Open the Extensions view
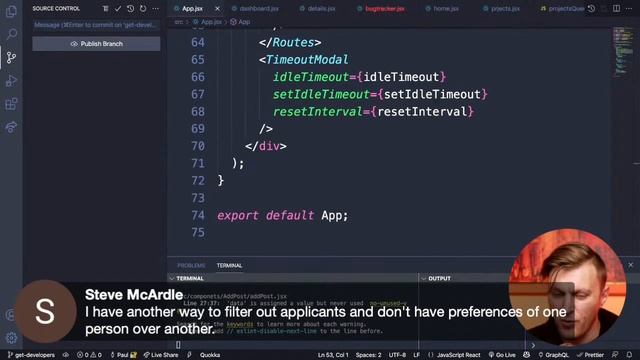Screen dimensions: 640x360 coord(11,104)
